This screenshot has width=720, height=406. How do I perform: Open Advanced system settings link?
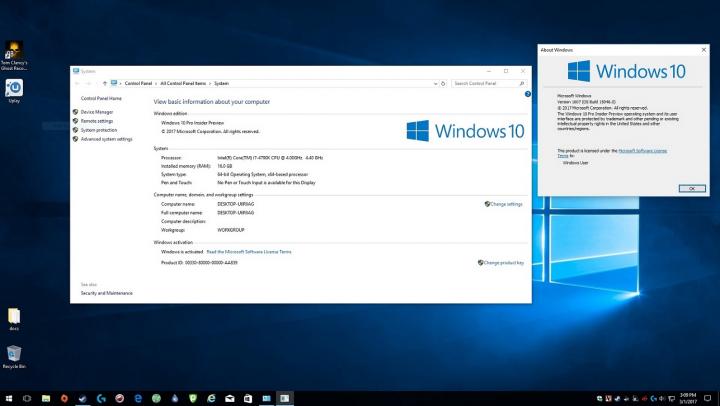pos(107,139)
